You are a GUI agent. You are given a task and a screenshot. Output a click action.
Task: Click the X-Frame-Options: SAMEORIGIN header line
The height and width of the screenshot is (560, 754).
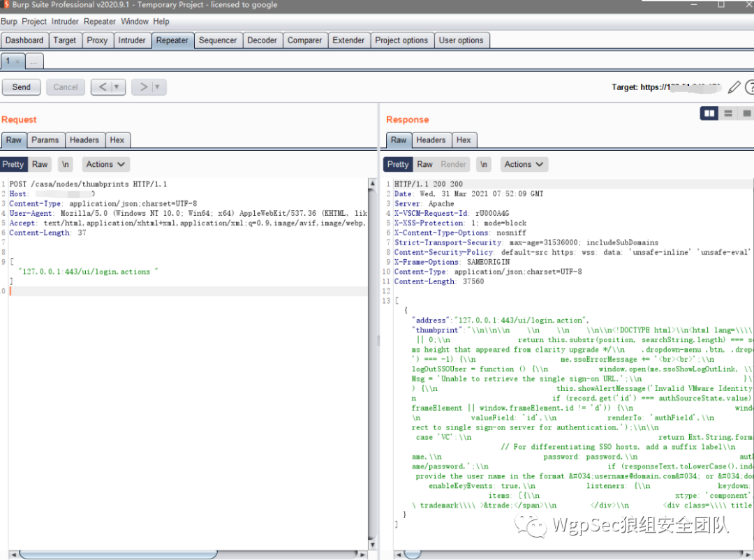(452, 263)
